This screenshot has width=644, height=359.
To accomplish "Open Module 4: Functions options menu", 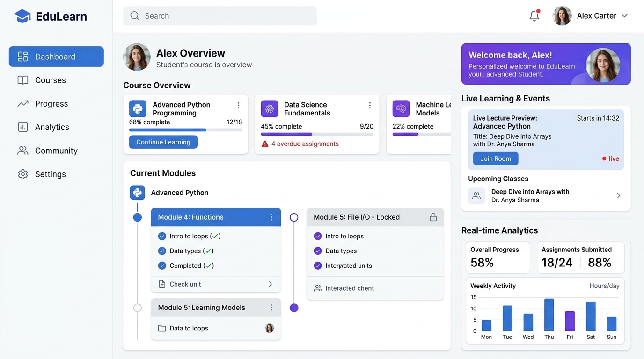I will (271, 217).
